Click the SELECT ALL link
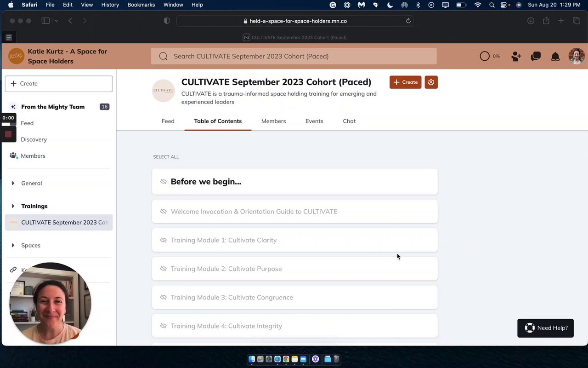Image resolution: width=588 pixels, height=368 pixels. coord(166,157)
